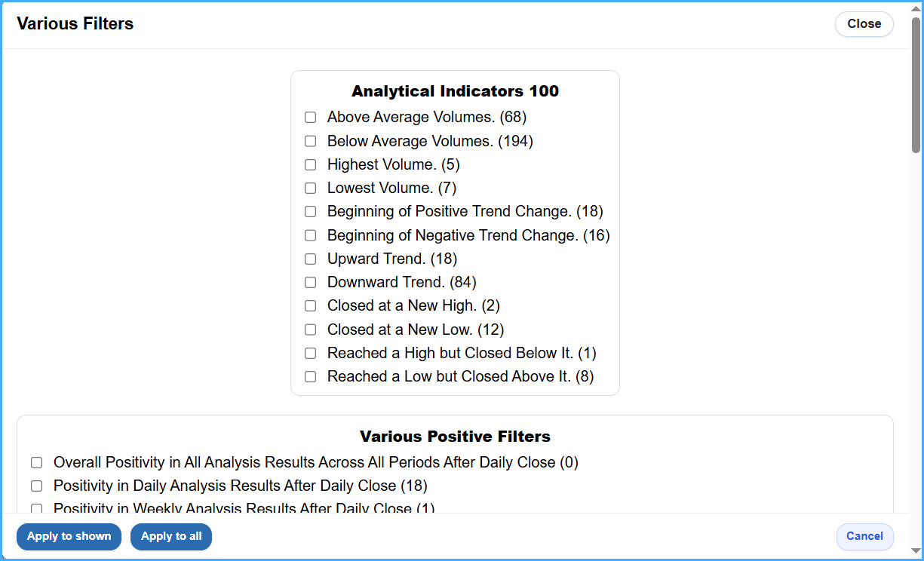This screenshot has width=924, height=561.
Task: Close the Various Filters dialog
Action: tap(864, 24)
